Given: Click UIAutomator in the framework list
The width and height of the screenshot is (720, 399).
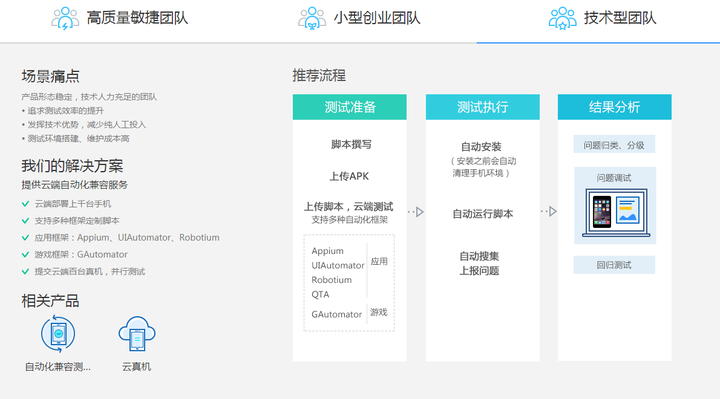Looking at the screenshot, I should [x=338, y=265].
